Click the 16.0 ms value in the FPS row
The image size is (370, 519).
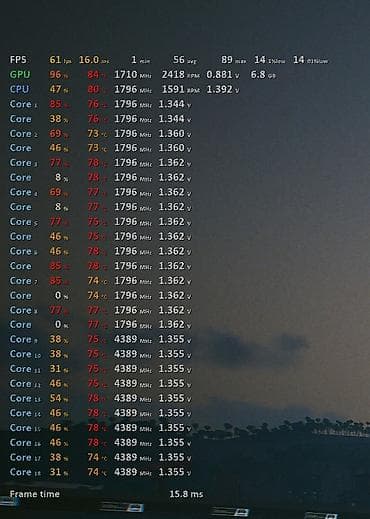click(x=94, y=60)
